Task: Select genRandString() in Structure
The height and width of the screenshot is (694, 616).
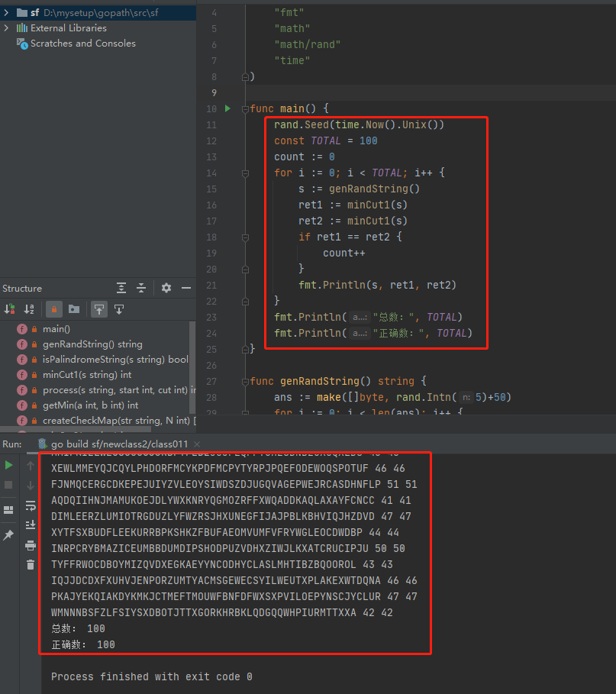Action: coord(92,344)
